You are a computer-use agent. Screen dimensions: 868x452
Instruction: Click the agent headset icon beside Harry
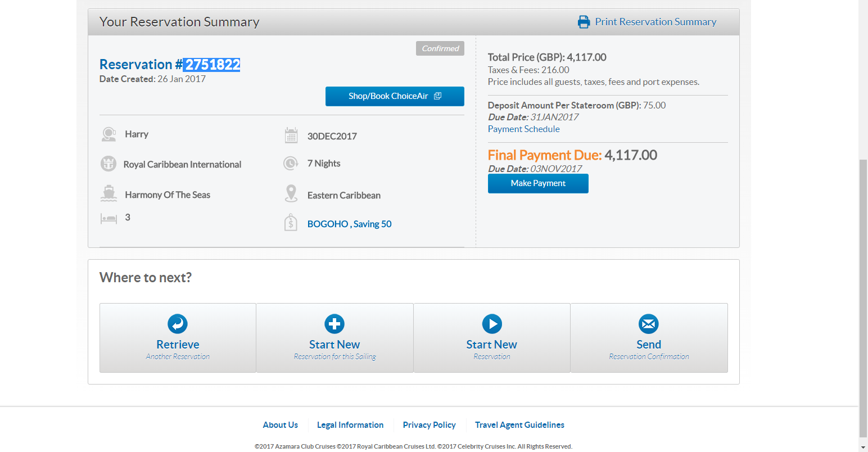click(x=108, y=134)
